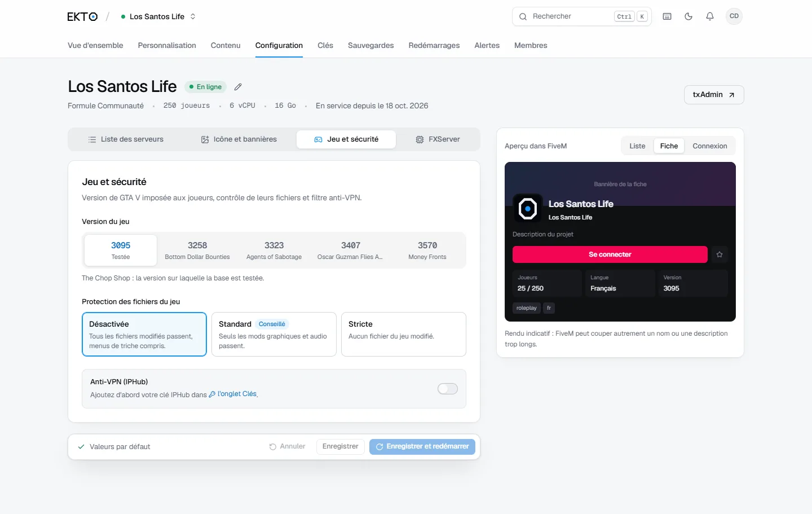Choose game version 3570 Money Fronts

[427, 251]
